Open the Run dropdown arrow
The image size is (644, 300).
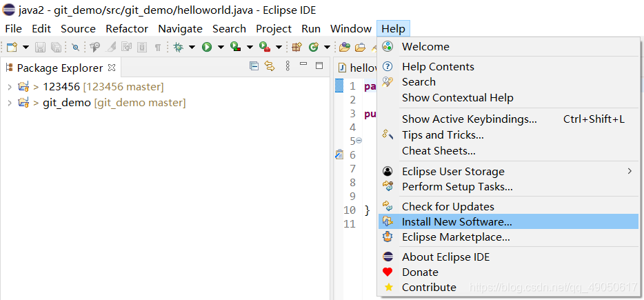(x=221, y=48)
